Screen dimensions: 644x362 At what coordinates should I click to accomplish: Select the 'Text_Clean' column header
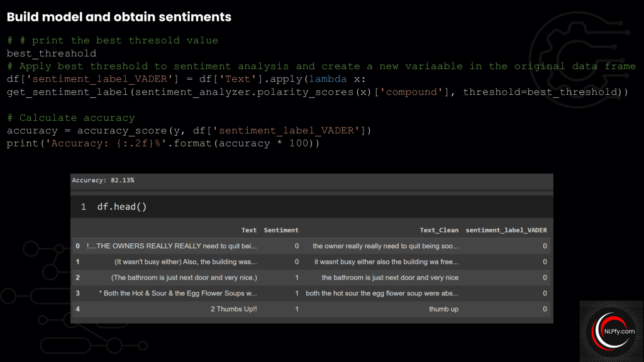click(439, 230)
